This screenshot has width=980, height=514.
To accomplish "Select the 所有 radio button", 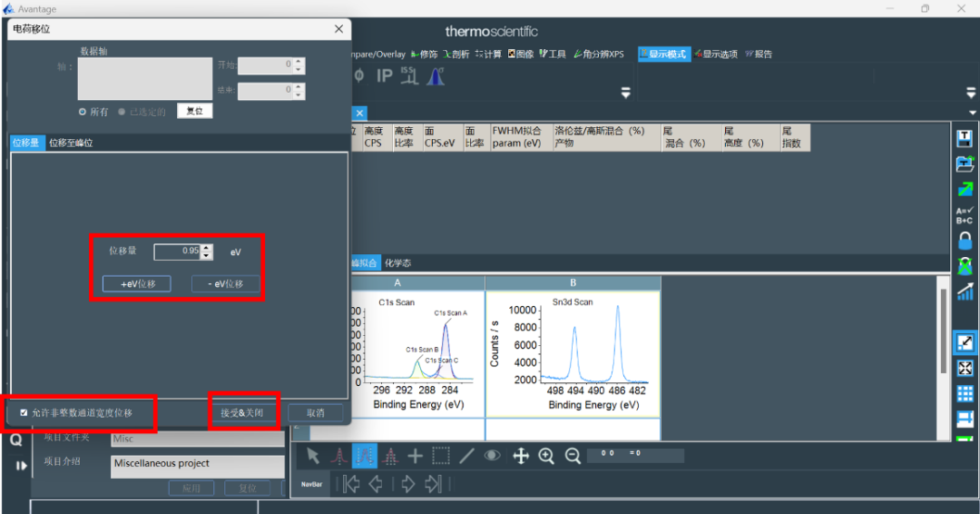I will tap(82, 112).
